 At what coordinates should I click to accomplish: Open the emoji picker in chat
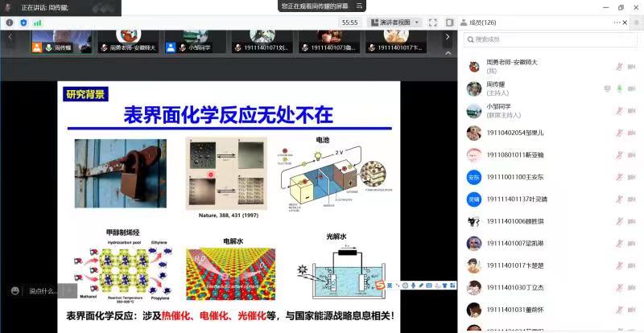pos(15,291)
